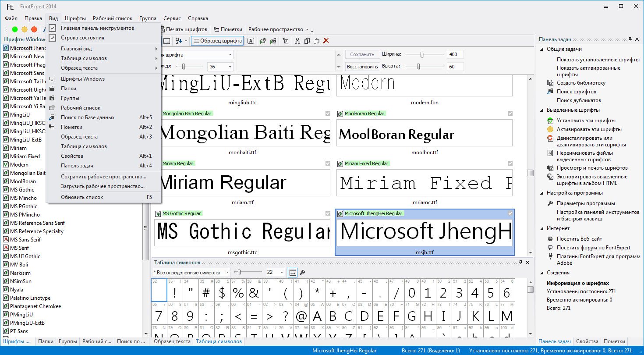Toggle checkbox on Miriam Regular sample
The image size is (644, 355).
328,163
